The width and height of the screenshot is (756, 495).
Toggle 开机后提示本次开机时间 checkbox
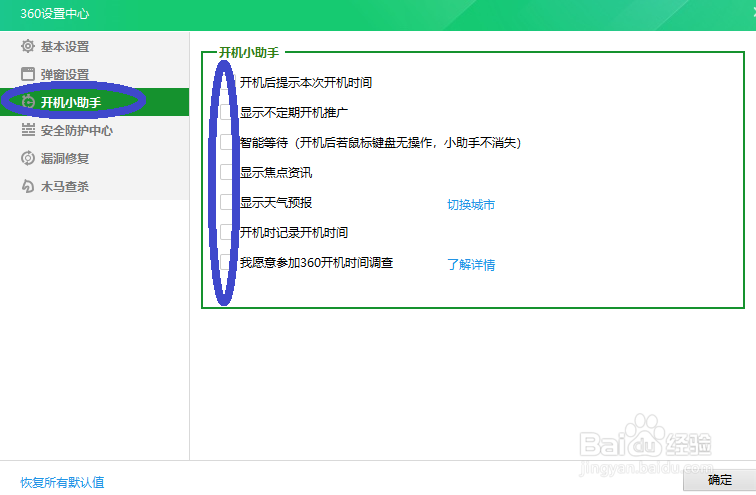coord(226,82)
